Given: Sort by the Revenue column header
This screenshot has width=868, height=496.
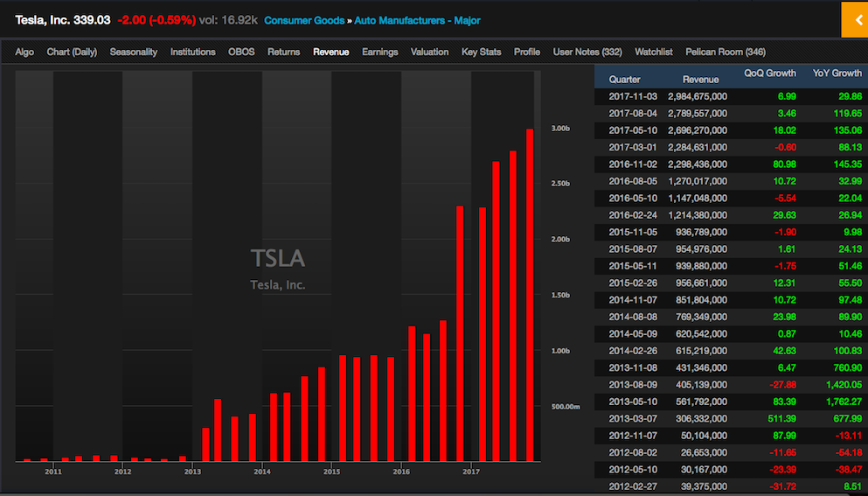Looking at the screenshot, I should click(x=701, y=80).
